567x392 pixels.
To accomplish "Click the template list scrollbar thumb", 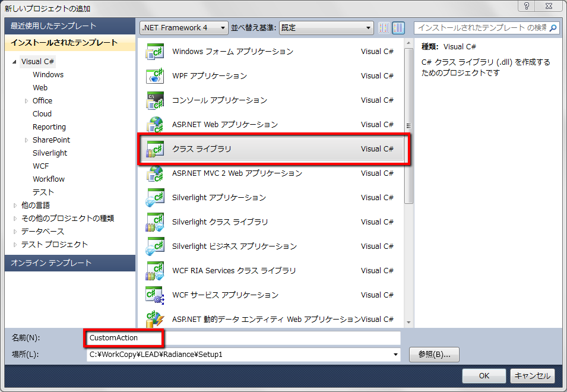I will (x=408, y=126).
